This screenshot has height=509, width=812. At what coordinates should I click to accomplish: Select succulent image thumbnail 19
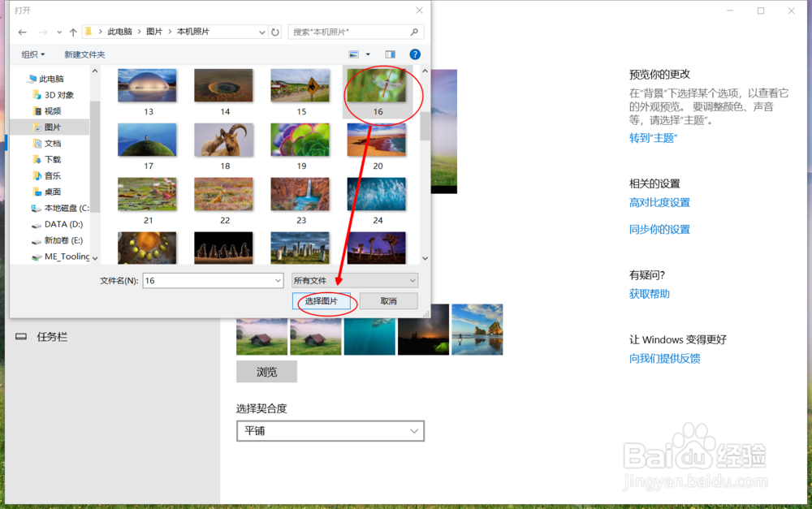[300, 140]
